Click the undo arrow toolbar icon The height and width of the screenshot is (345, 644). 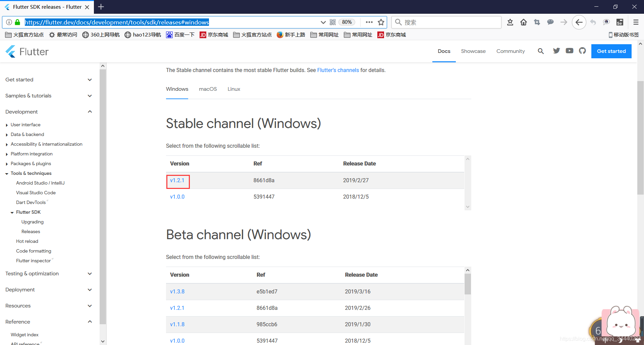coord(593,22)
